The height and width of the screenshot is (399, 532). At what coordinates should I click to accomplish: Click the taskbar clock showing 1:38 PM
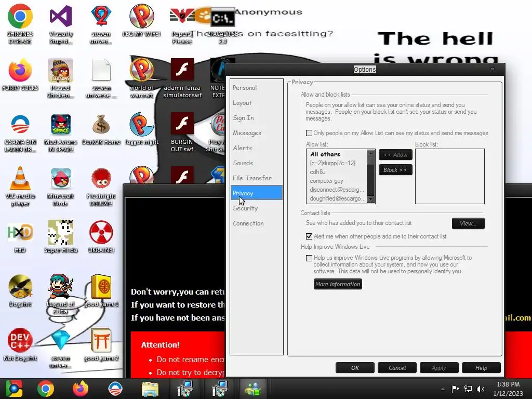coord(508,389)
